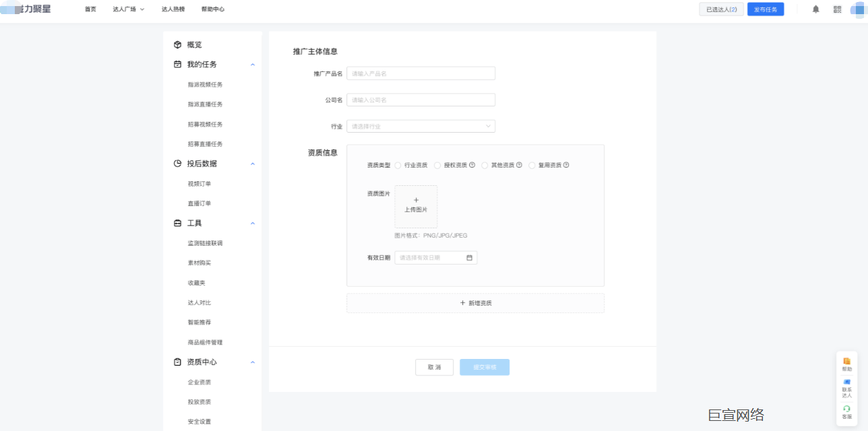Open the 达人热榜 menu item
The image size is (868, 431).
(173, 9)
